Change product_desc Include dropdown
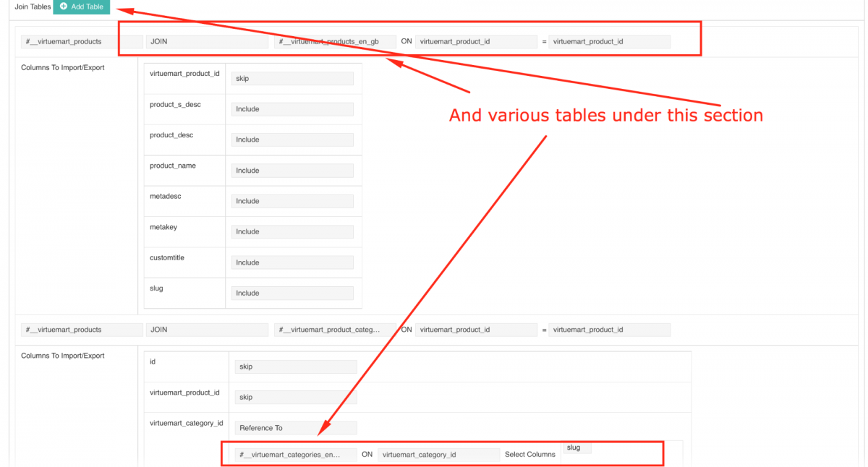The width and height of the screenshot is (868, 467). tap(292, 140)
